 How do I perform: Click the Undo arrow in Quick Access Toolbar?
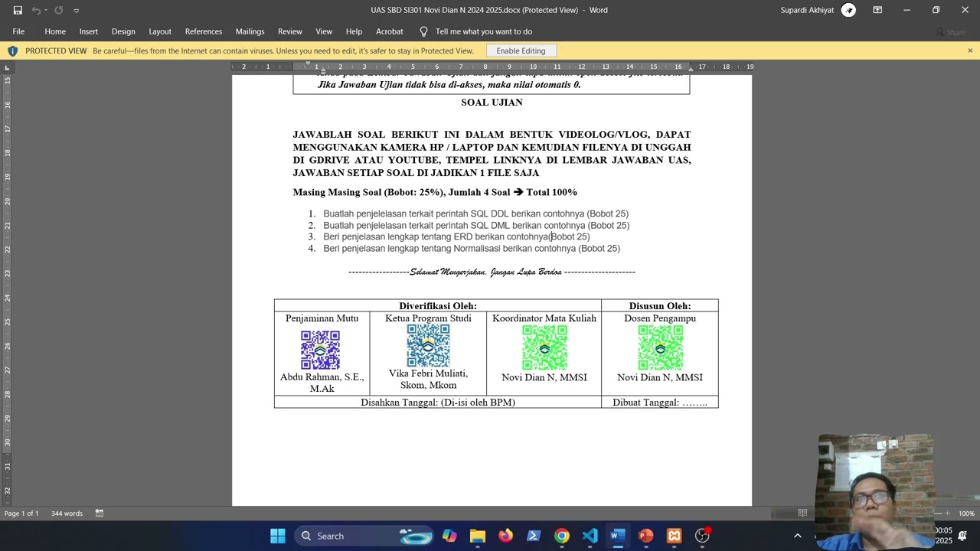pyautogui.click(x=35, y=10)
